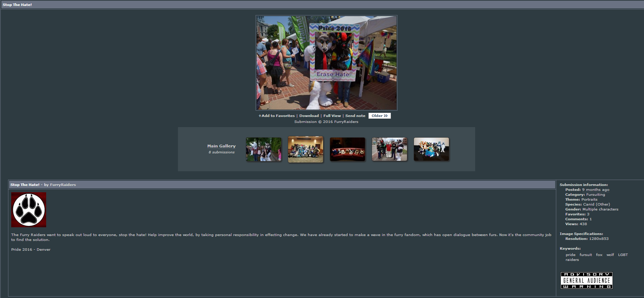Open the indoor group photo gallery thumbnail
644x298 pixels.
[x=306, y=150]
